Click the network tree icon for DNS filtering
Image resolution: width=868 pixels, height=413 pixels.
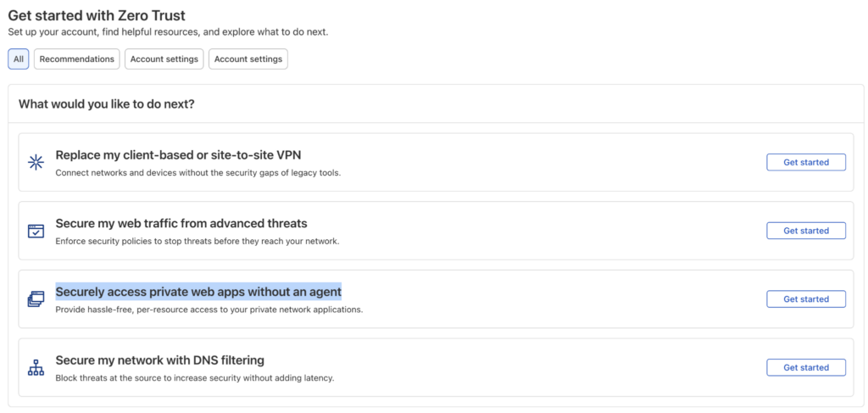pos(36,367)
